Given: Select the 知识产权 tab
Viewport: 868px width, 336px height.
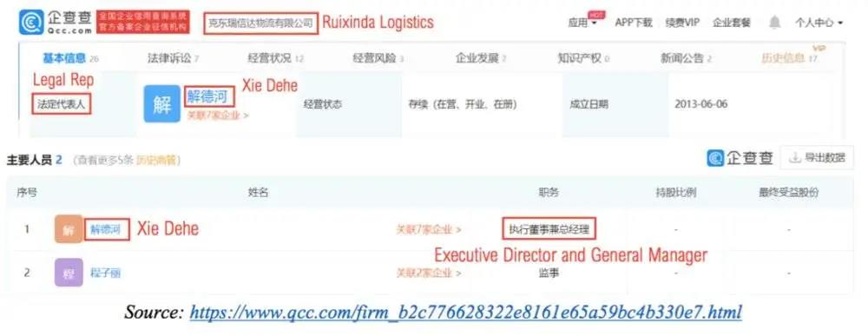Looking at the screenshot, I should (583, 58).
